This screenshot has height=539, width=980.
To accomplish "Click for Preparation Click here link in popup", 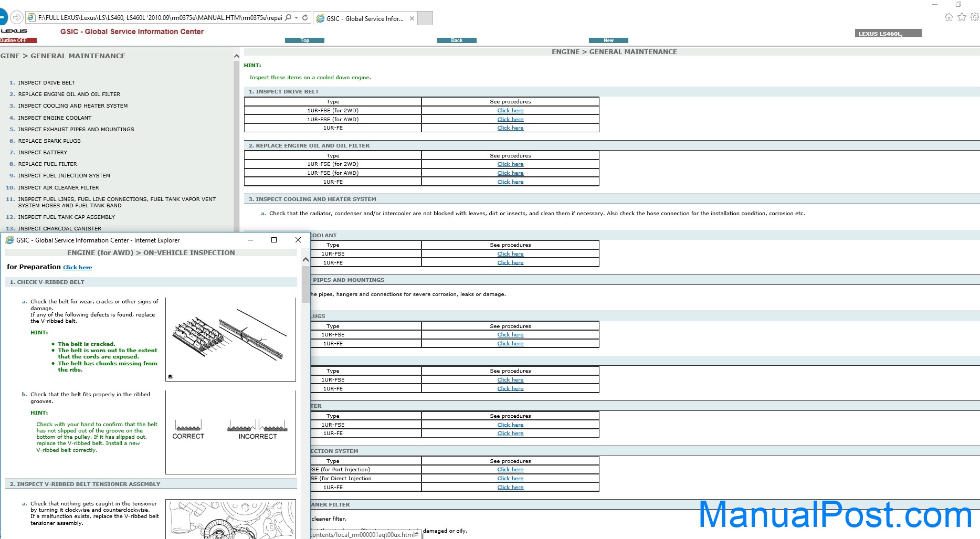I will (x=77, y=267).
